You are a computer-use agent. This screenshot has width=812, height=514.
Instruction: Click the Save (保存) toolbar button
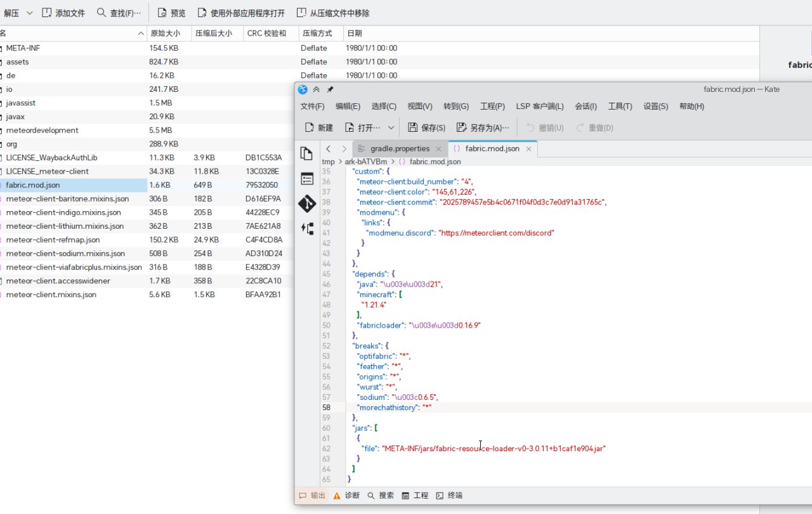click(x=426, y=127)
